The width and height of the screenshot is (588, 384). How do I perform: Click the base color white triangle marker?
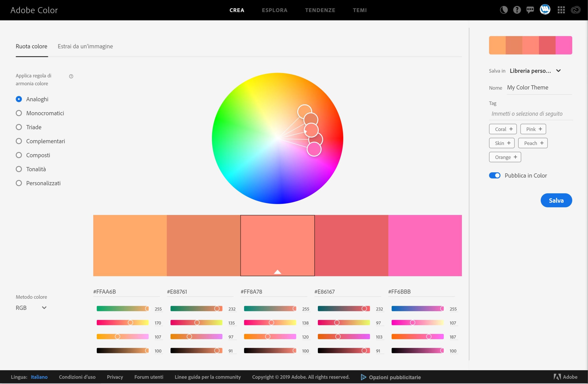pos(277,272)
